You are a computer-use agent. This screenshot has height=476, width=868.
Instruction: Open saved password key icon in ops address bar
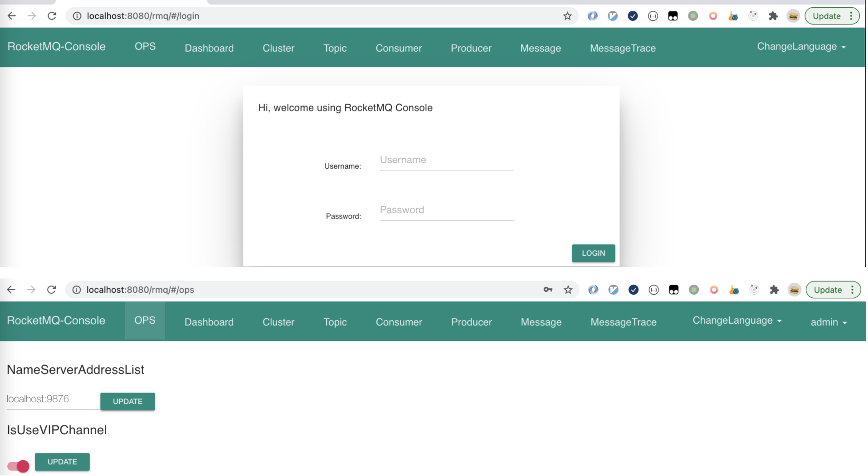click(548, 290)
